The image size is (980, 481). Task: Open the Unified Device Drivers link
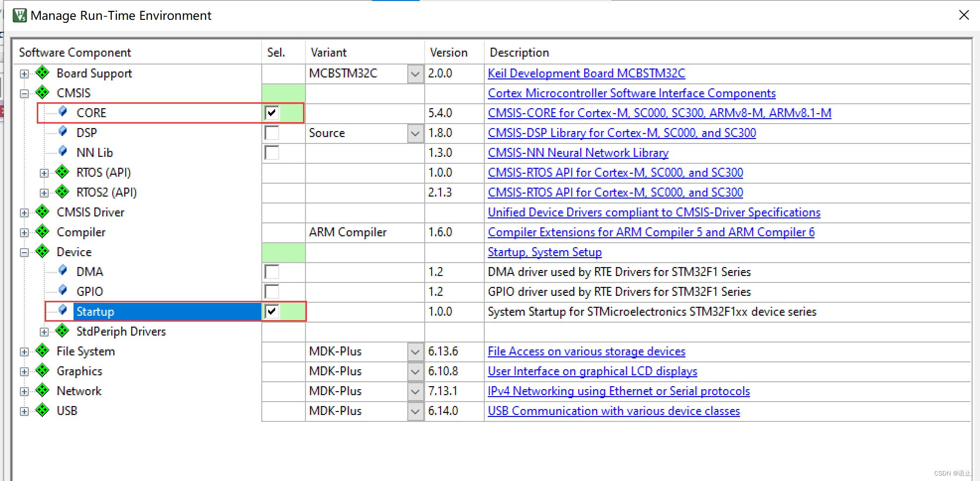[x=654, y=212]
